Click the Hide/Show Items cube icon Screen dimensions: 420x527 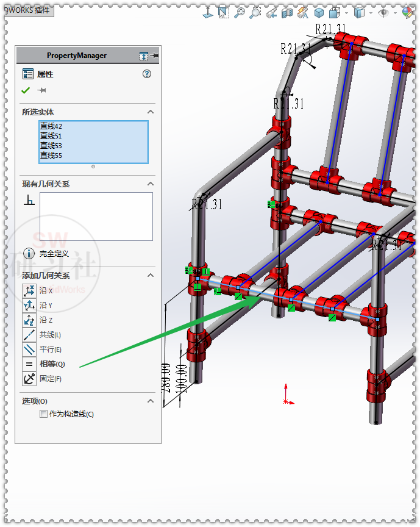click(x=359, y=13)
